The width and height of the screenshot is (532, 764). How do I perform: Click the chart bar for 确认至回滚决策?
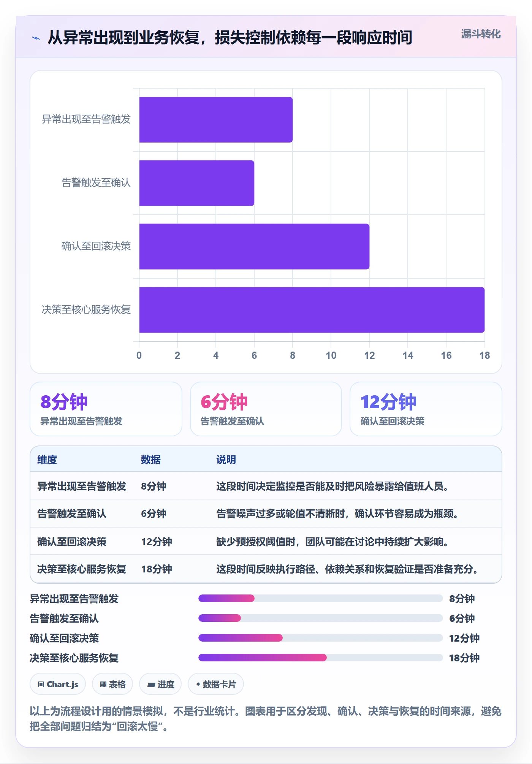point(254,247)
